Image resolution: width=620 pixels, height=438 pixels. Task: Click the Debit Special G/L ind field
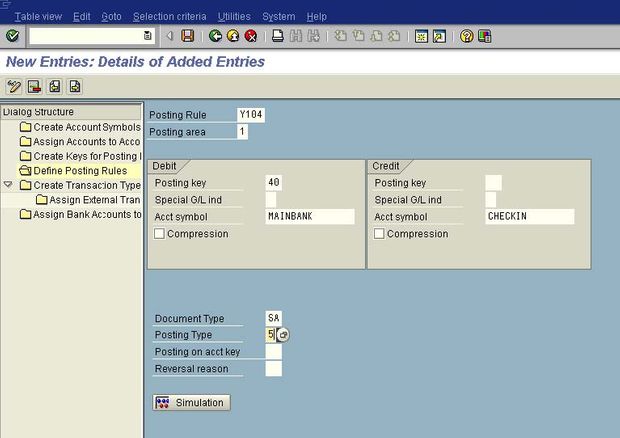coord(271,200)
